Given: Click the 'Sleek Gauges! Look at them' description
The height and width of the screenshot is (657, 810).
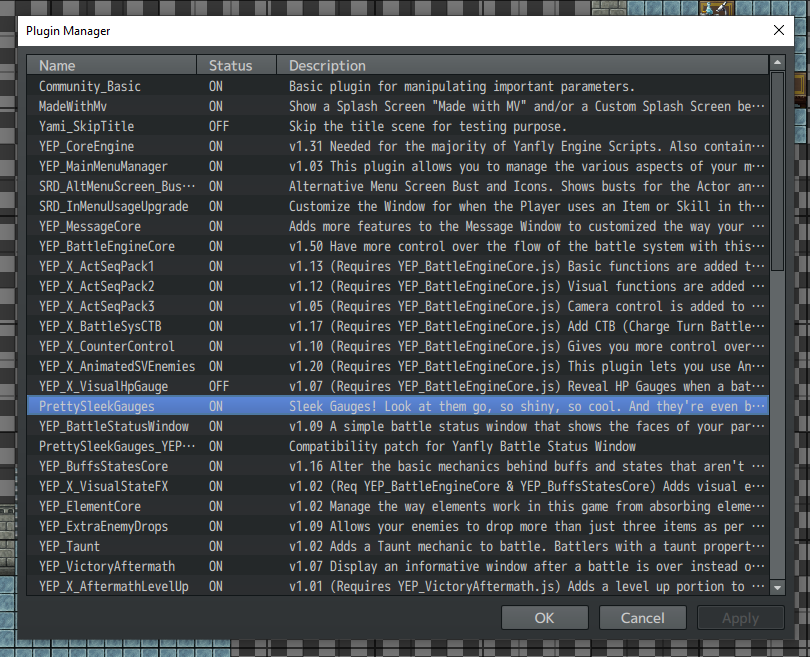Looking at the screenshot, I should pyautogui.click(x=526, y=406).
